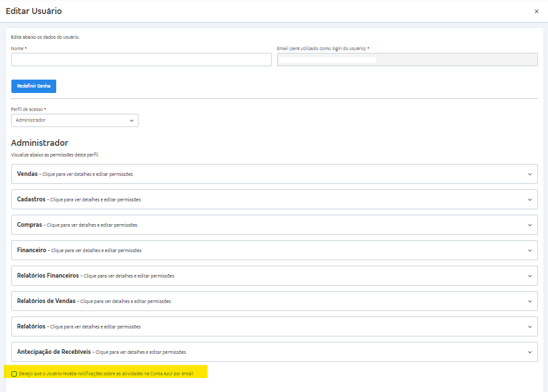The width and height of the screenshot is (548, 392).
Task: Click the 'Relatórios Financeiros' section title text
Action: pos(48,276)
